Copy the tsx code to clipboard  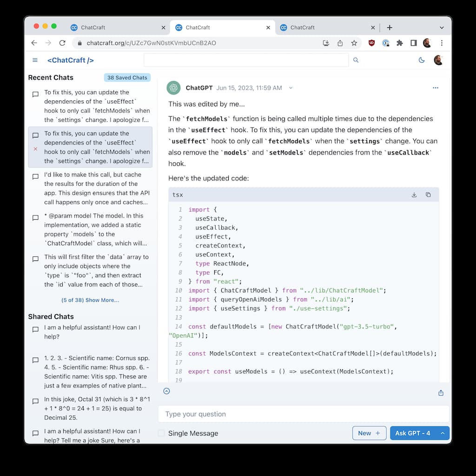(x=429, y=195)
